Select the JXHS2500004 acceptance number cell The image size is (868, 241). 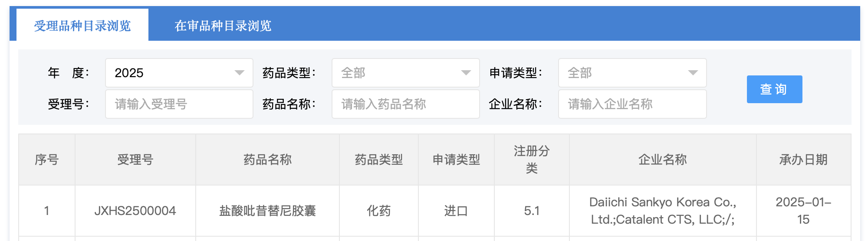pyautogui.click(x=135, y=211)
